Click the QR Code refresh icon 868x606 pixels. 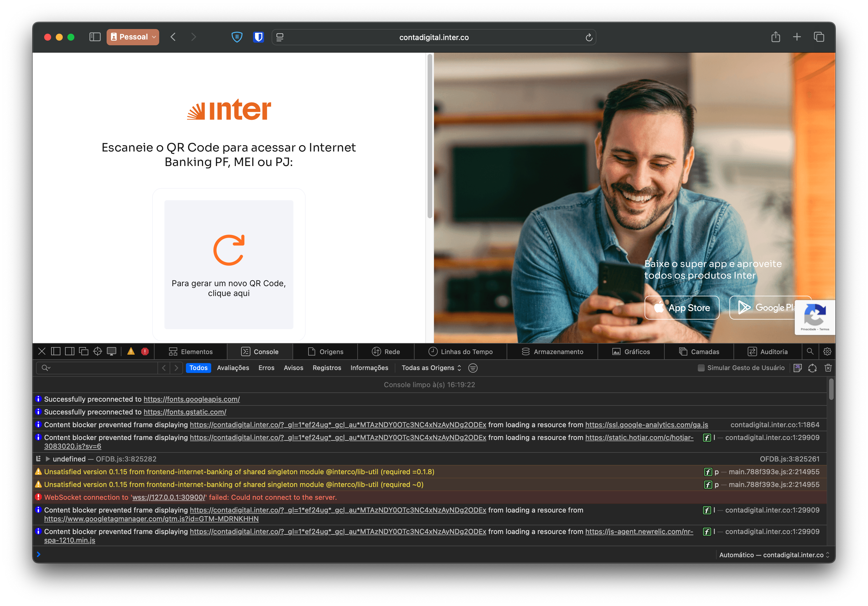229,250
